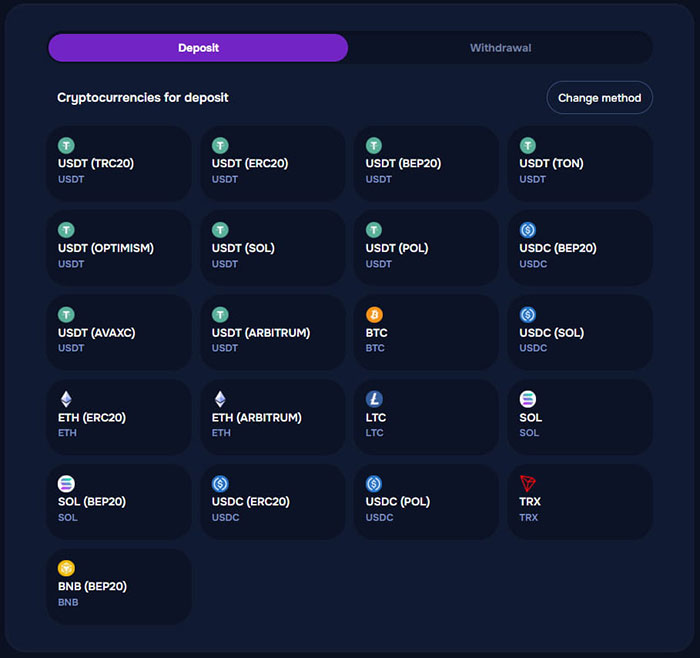The height and width of the screenshot is (658, 700).
Task: Click the orange Bitcoin icon
Action: [x=374, y=315]
